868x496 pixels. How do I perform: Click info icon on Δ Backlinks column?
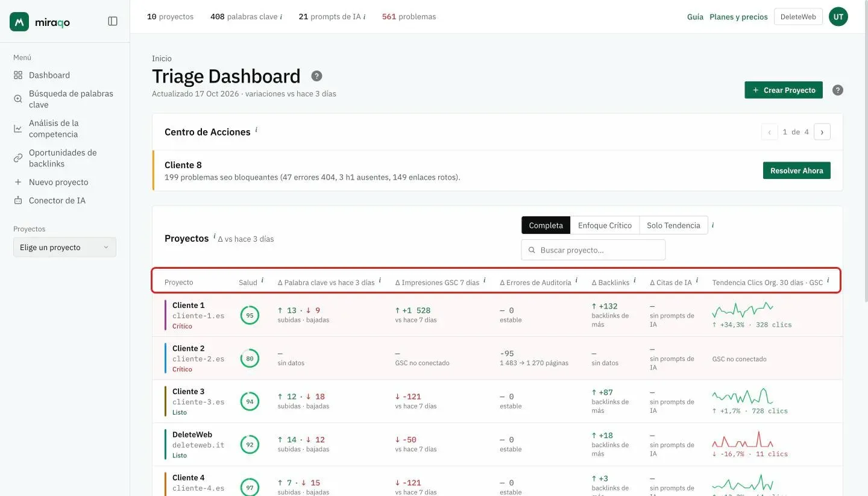(x=635, y=280)
